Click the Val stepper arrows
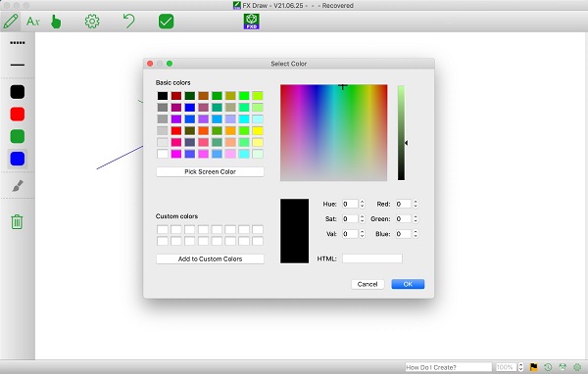The height and width of the screenshot is (374, 588). [362, 234]
